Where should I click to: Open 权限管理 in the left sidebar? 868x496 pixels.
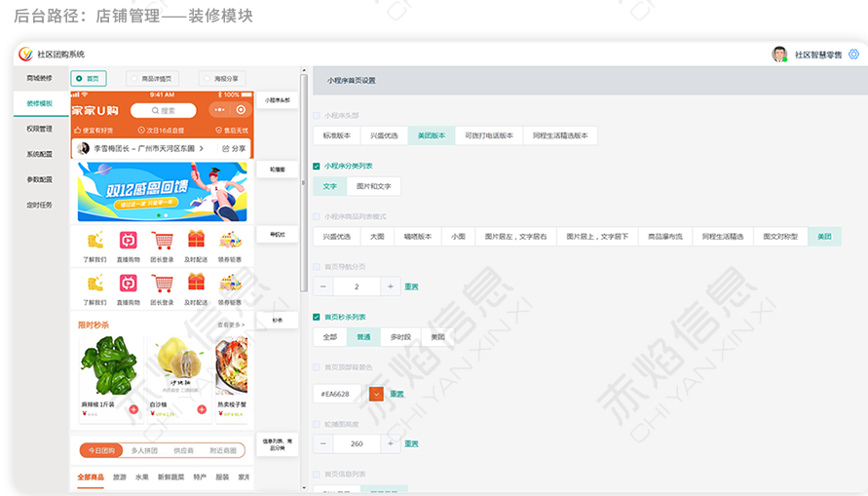click(x=40, y=129)
